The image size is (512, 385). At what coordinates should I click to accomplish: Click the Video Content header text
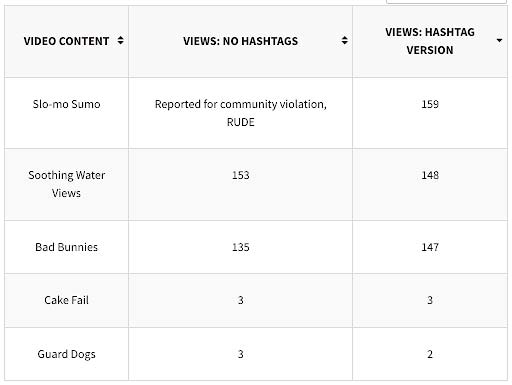pos(66,41)
